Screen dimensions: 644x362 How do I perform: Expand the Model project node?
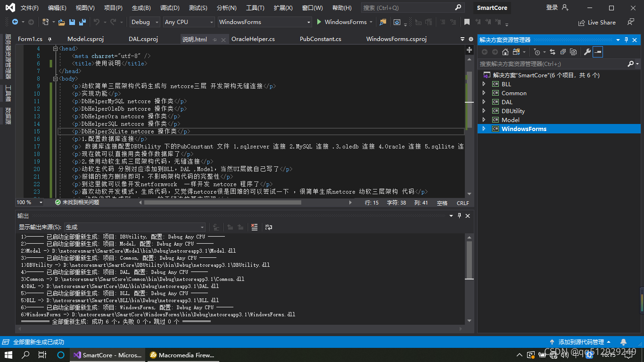[484, 120]
